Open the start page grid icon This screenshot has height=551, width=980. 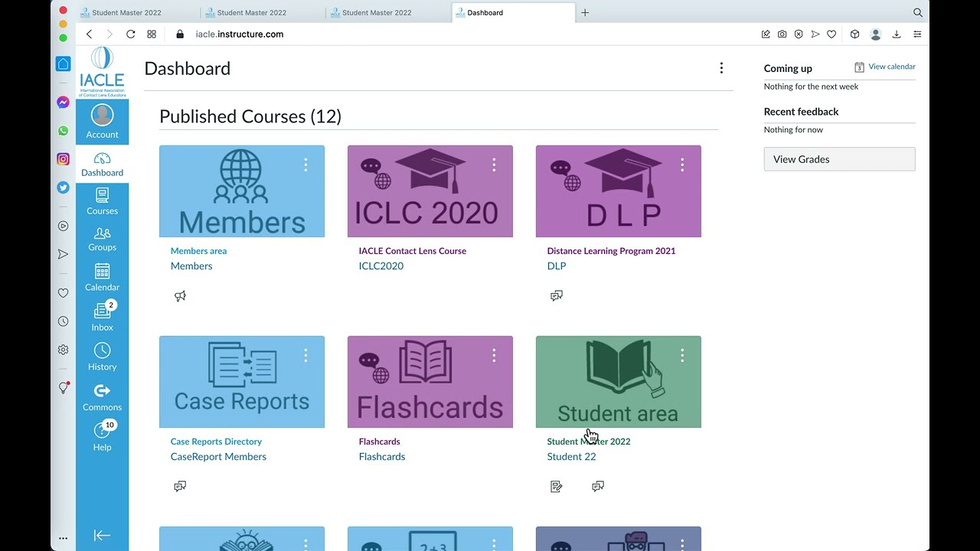[152, 34]
